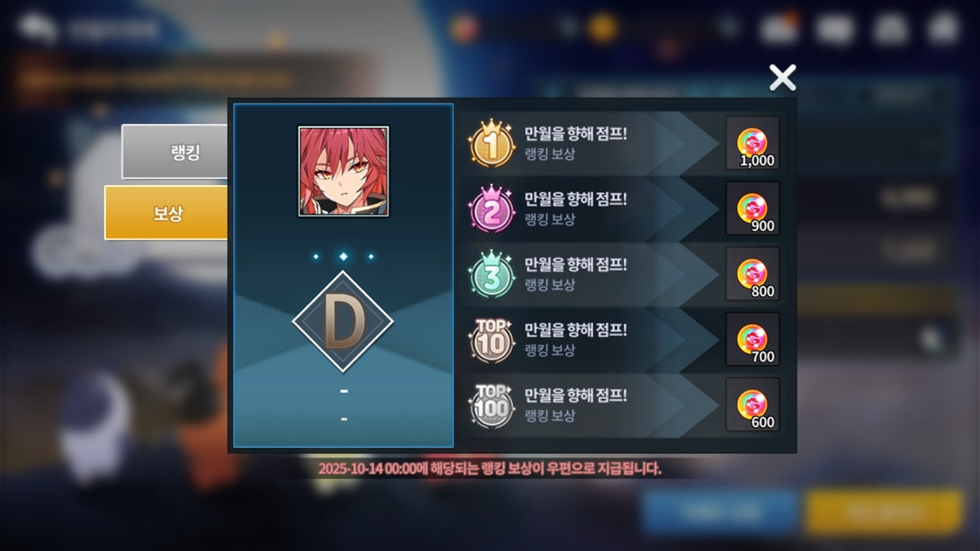This screenshot has height=551, width=980.
Task: Open the 800 gem reward item
Action: [753, 274]
